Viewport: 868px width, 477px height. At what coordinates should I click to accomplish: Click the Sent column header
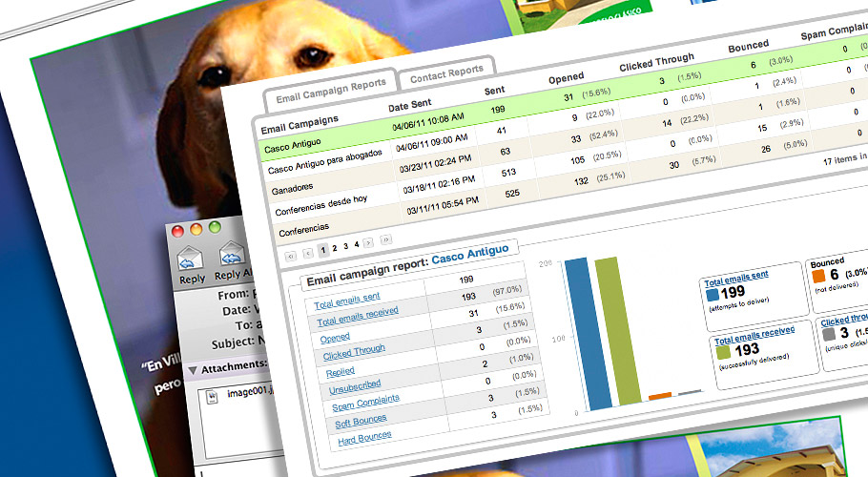coord(494,91)
